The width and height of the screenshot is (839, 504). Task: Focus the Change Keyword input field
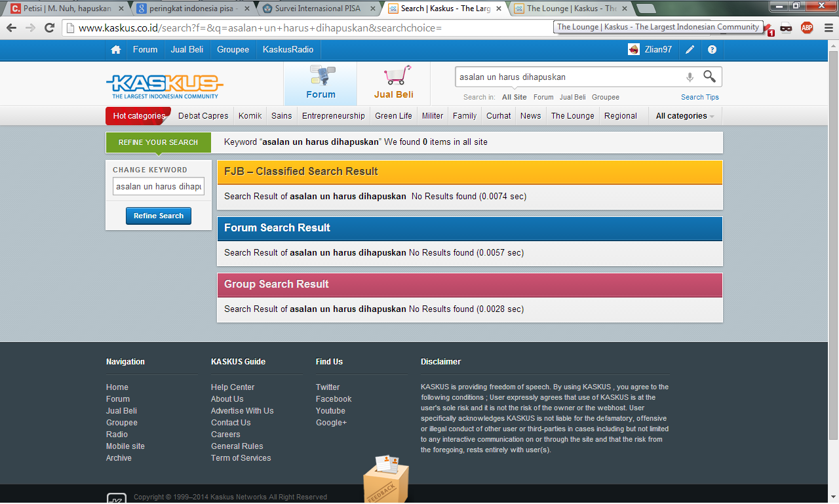159,187
